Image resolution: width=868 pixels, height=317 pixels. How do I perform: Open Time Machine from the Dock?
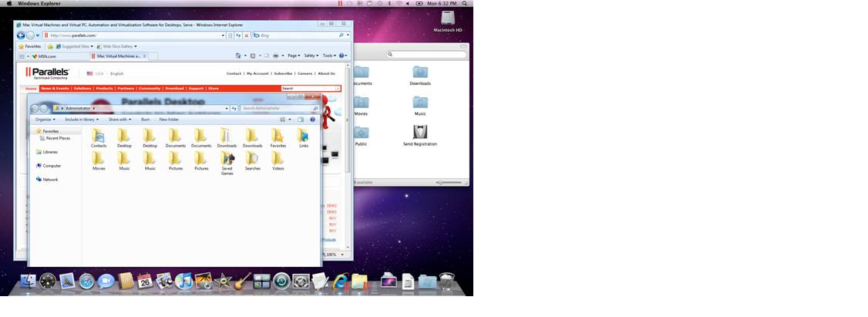[281, 282]
